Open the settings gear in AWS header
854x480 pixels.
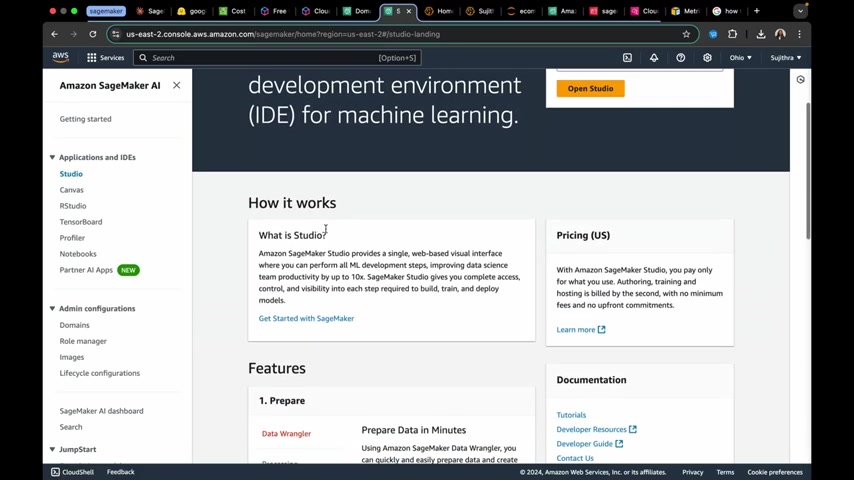pyautogui.click(x=707, y=57)
